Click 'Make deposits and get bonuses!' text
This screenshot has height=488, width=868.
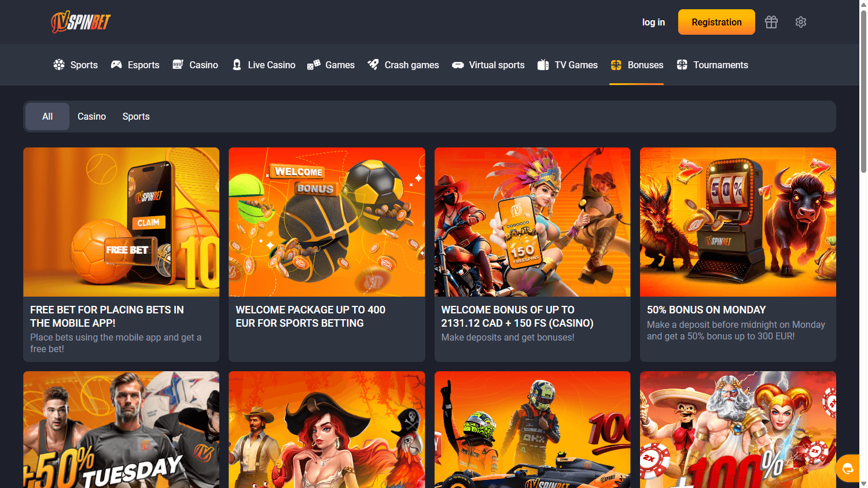coord(507,337)
